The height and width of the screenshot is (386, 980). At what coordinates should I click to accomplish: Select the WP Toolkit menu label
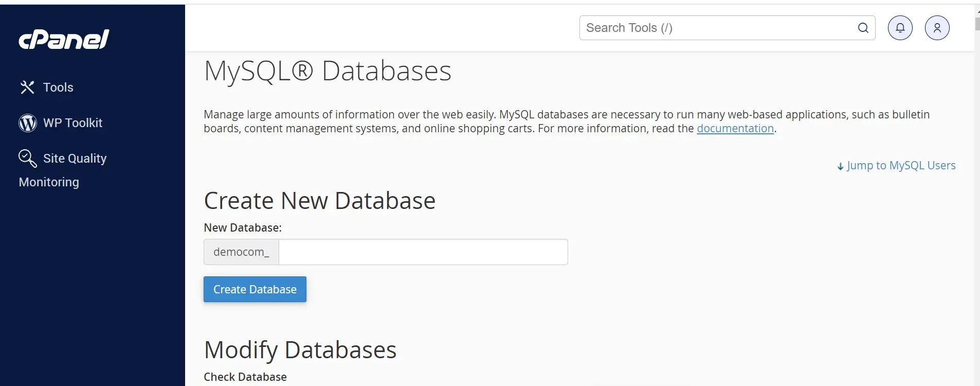point(73,123)
